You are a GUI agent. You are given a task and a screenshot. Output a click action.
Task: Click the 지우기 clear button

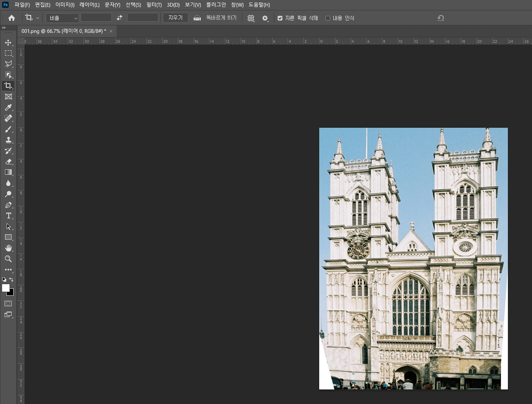pos(175,18)
